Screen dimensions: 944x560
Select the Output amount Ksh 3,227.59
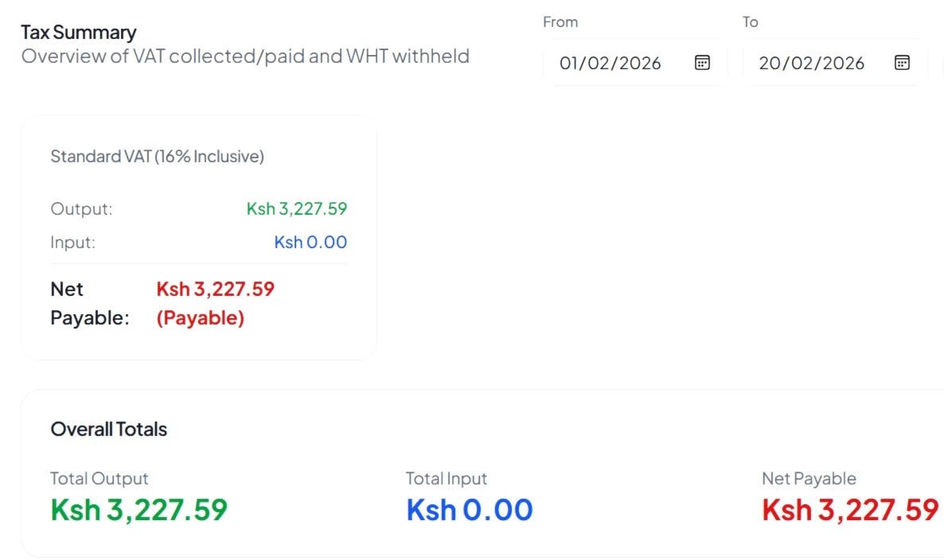point(296,208)
